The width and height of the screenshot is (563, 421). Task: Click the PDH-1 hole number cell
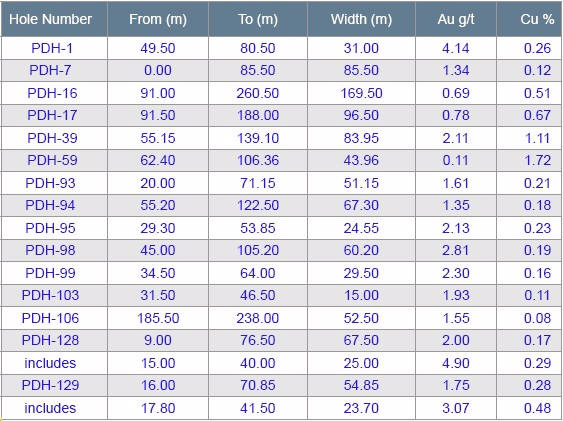pyautogui.click(x=52, y=48)
